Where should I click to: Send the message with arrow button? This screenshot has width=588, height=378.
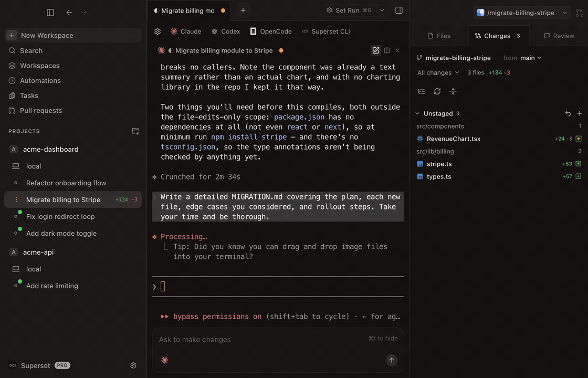392,360
